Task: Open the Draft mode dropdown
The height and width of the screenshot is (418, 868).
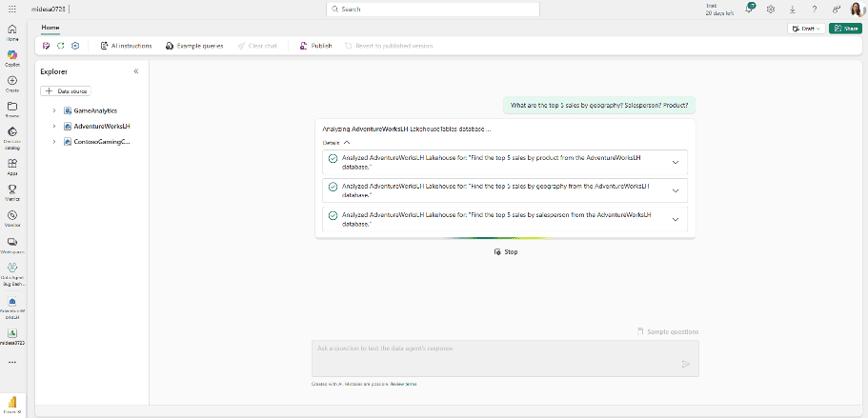Action: click(x=806, y=29)
